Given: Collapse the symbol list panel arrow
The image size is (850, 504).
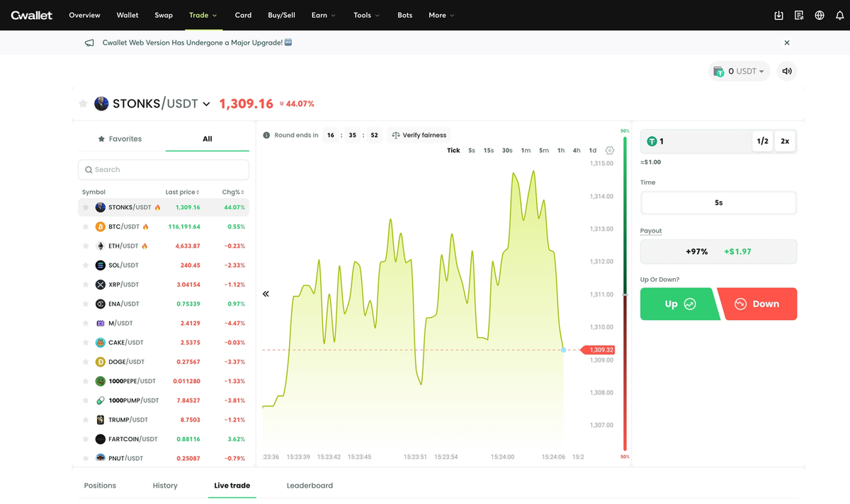Looking at the screenshot, I should pos(266,294).
